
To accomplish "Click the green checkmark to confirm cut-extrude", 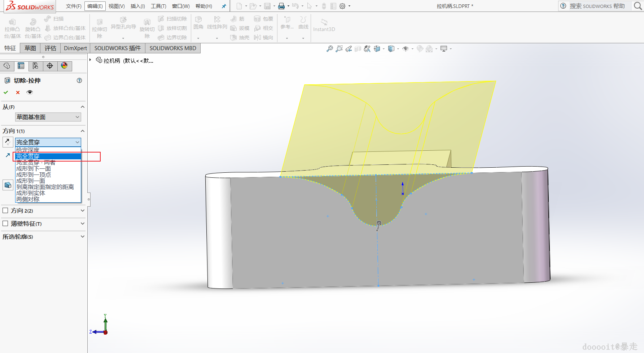I will click(6, 92).
